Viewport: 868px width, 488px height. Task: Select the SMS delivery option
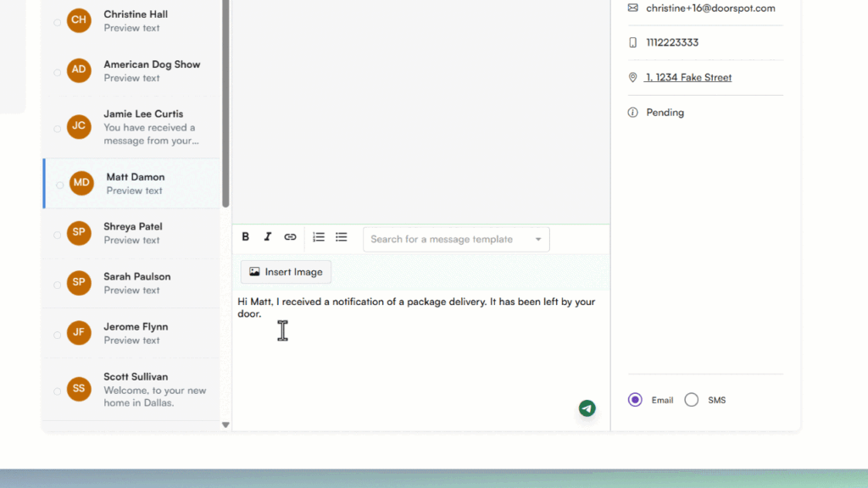[692, 400]
